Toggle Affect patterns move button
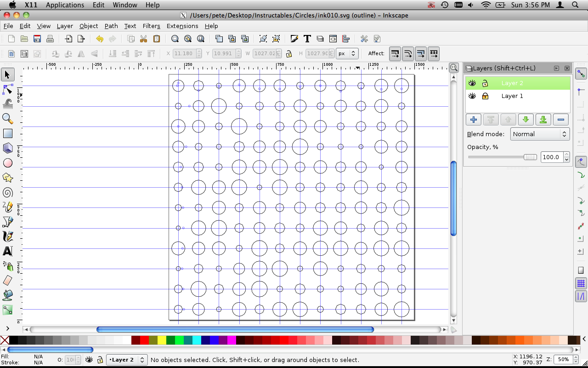 pos(434,54)
